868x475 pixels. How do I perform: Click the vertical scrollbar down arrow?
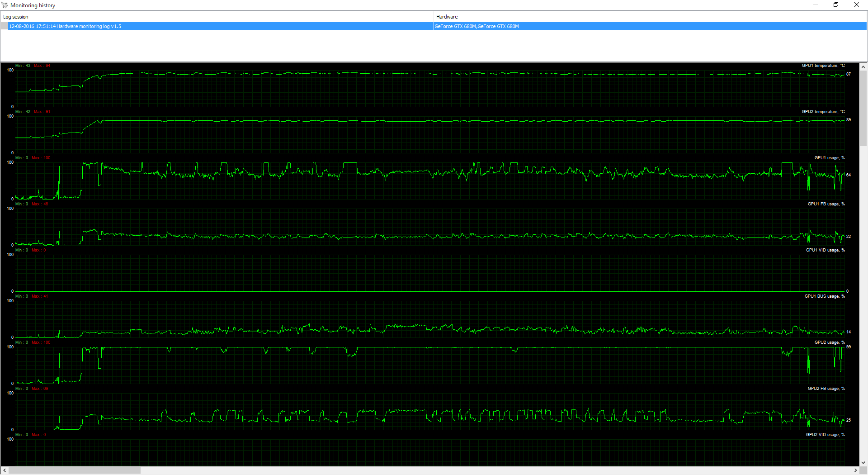pos(863,462)
